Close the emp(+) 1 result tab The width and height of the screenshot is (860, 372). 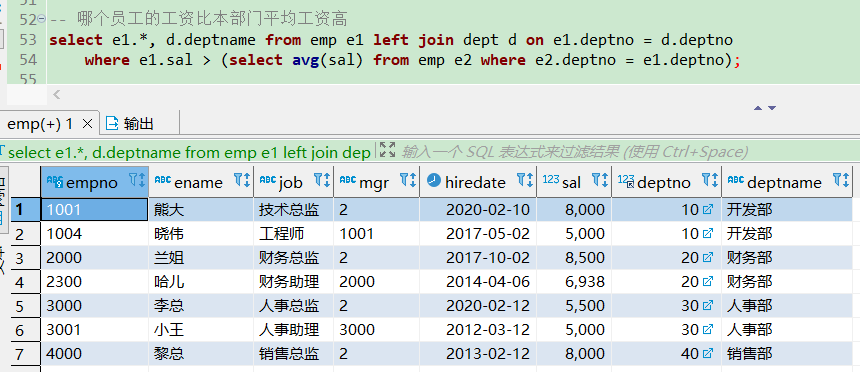point(87,124)
